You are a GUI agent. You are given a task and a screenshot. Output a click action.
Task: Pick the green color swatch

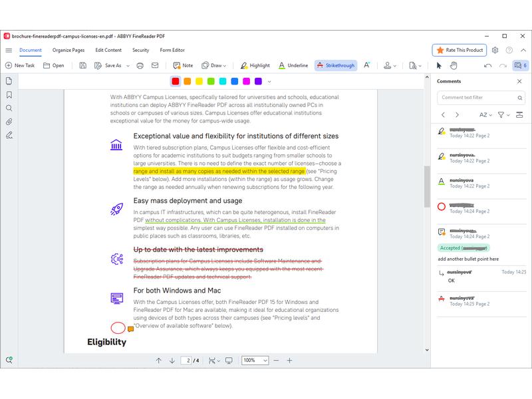(211, 81)
